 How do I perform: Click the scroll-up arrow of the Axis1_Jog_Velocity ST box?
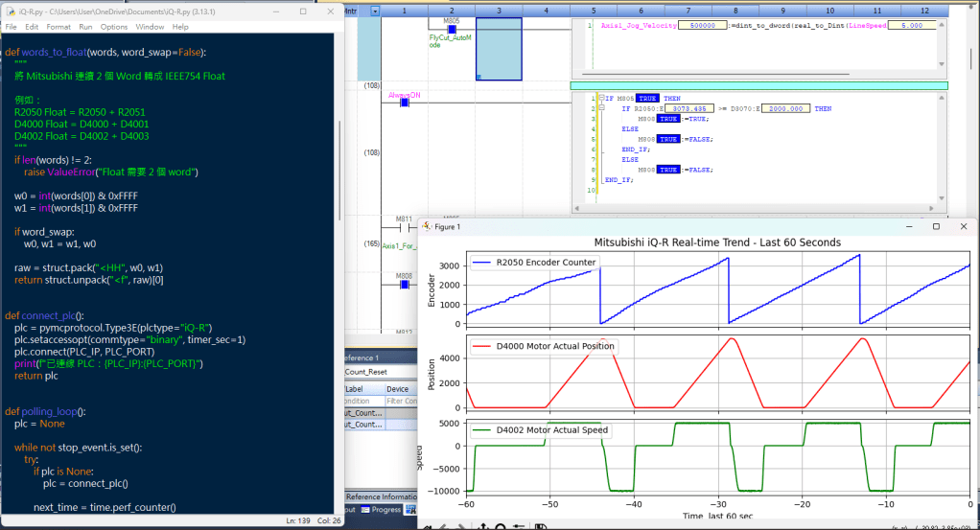(x=942, y=24)
